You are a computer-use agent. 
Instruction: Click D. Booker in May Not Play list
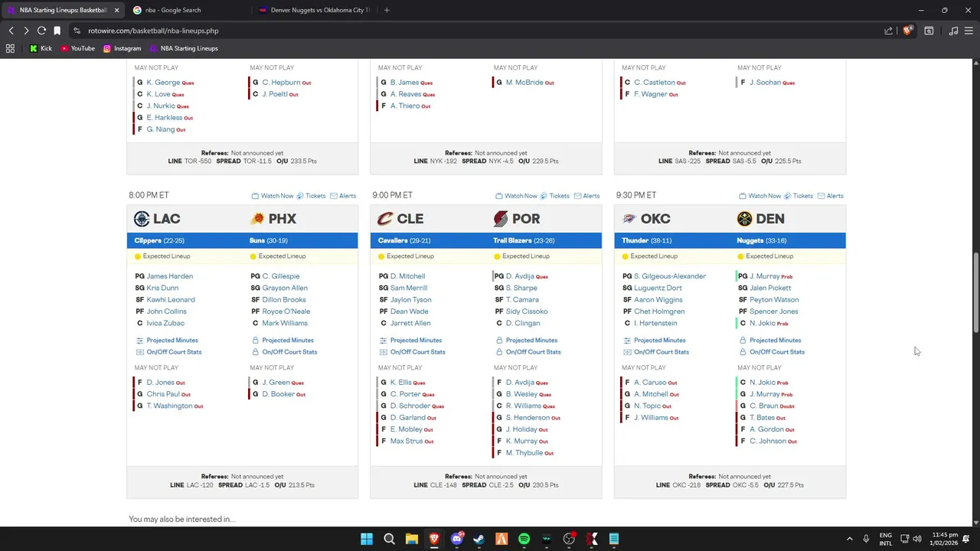point(278,394)
